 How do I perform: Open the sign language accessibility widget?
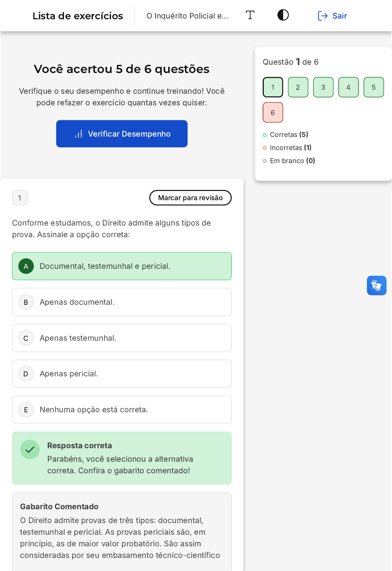tap(376, 285)
